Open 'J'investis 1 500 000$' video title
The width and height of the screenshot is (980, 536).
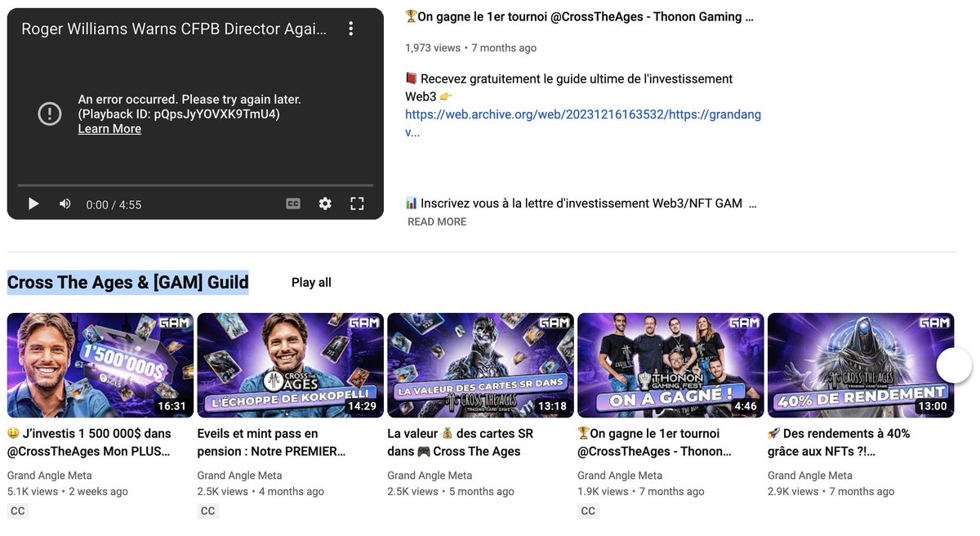(90, 442)
